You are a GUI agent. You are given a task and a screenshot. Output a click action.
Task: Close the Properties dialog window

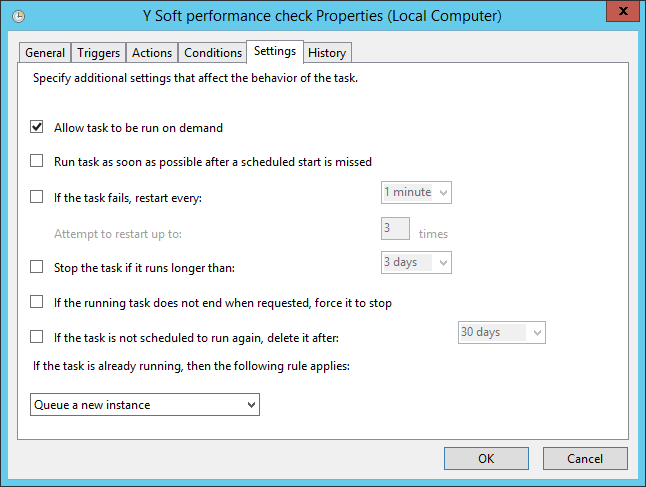624,15
